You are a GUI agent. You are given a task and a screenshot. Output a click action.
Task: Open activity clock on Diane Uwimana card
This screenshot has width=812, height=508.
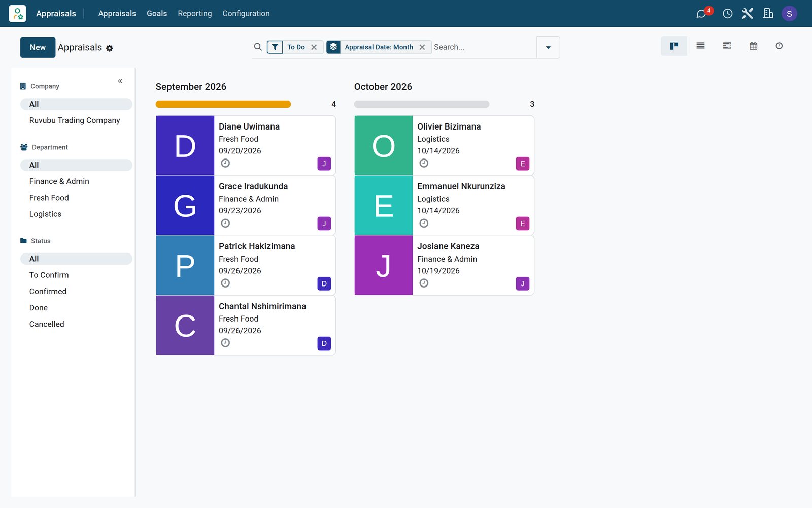(x=225, y=163)
